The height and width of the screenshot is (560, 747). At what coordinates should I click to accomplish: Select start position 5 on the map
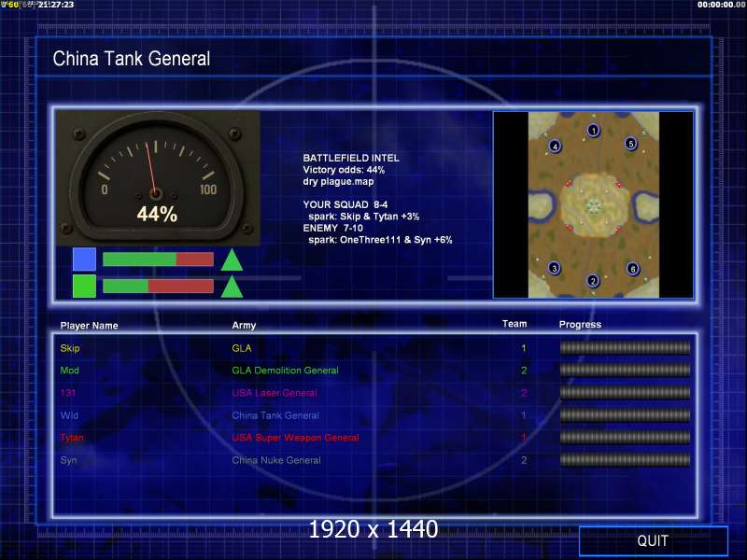[x=631, y=144]
